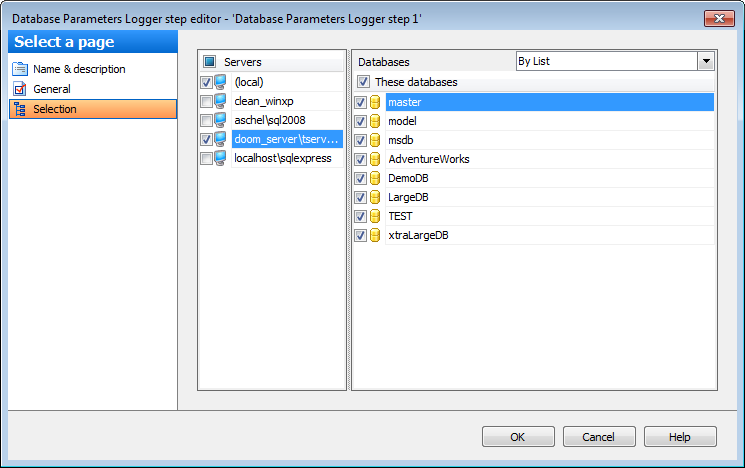Check the clean_winxp server checkbox
This screenshot has width=745, height=468.
pyautogui.click(x=206, y=101)
